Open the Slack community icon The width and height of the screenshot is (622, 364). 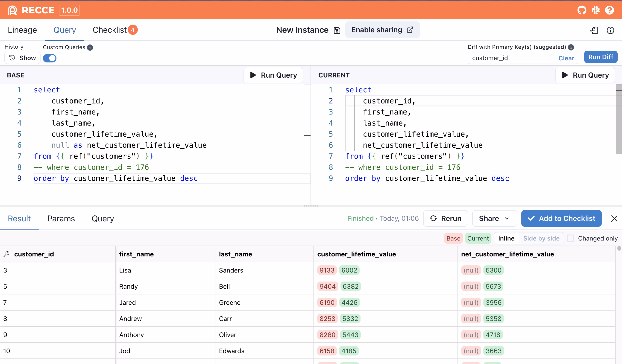pos(596,10)
